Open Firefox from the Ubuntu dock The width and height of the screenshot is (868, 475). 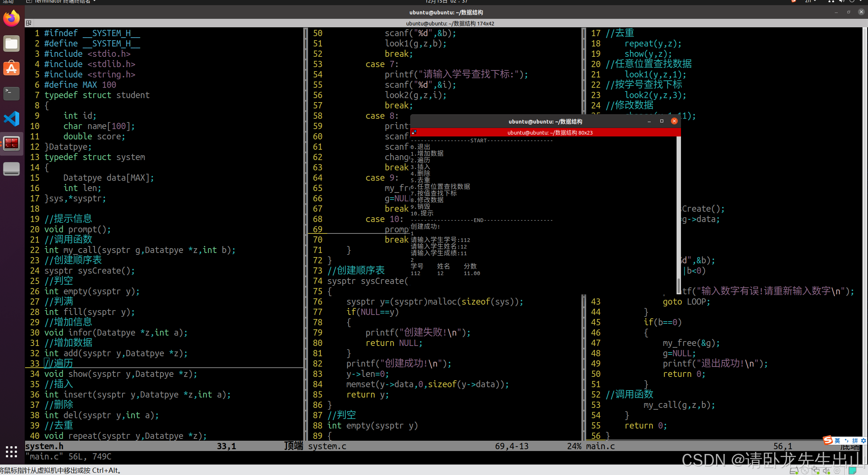pyautogui.click(x=11, y=18)
